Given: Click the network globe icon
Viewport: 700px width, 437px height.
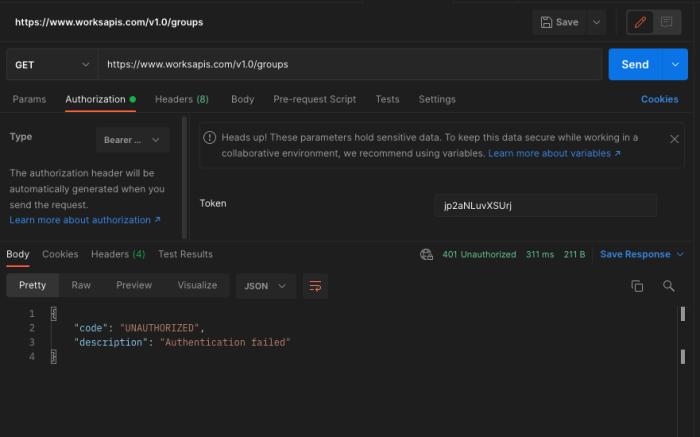Looking at the screenshot, I should pyautogui.click(x=426, y=254).
